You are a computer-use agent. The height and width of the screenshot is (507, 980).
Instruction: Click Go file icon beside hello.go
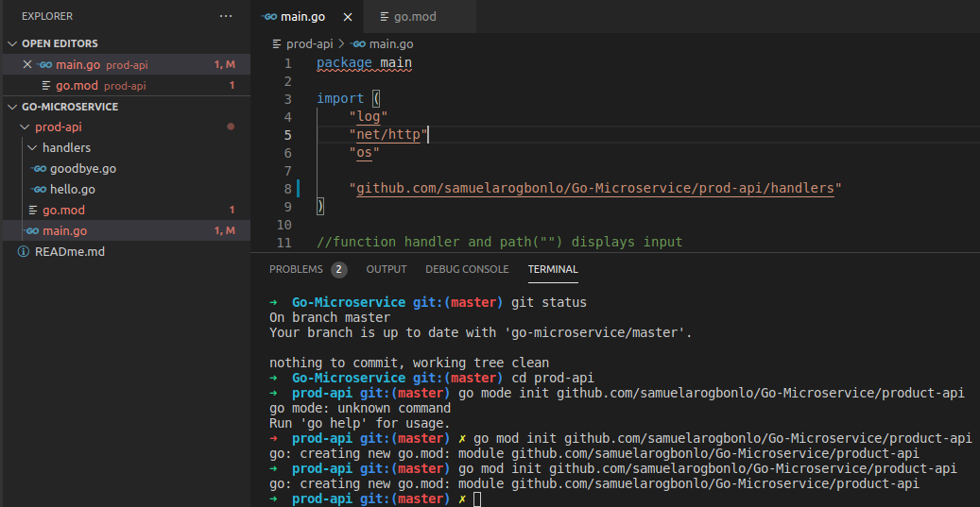coord(39,189)
